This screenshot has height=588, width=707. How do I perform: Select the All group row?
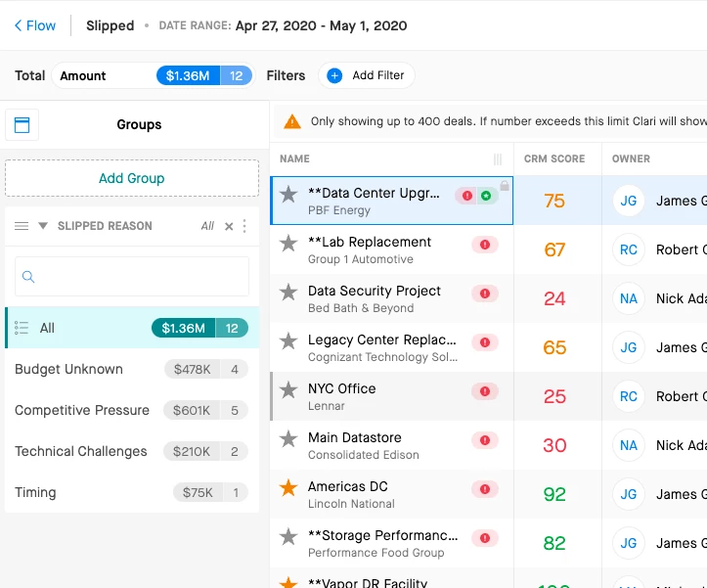[132, 328]
